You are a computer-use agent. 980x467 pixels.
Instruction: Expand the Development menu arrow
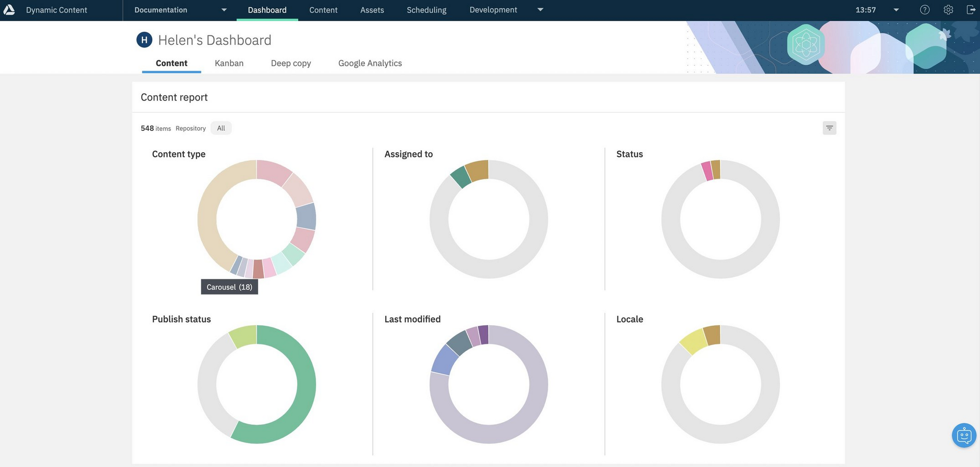coord(541,10)
